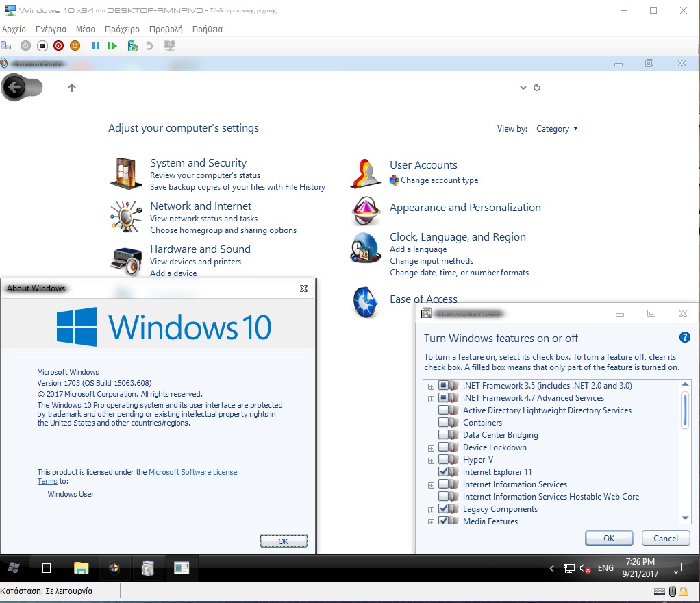The image size is (700, 603).
Task: Open the Αρχείο menu
Action: tap(14, 29)
